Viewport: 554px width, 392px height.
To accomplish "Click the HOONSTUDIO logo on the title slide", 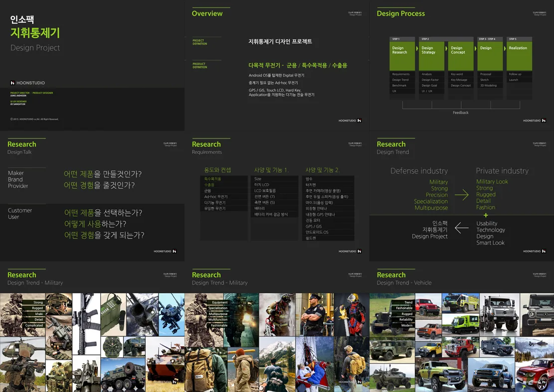I will click(28, 83).
